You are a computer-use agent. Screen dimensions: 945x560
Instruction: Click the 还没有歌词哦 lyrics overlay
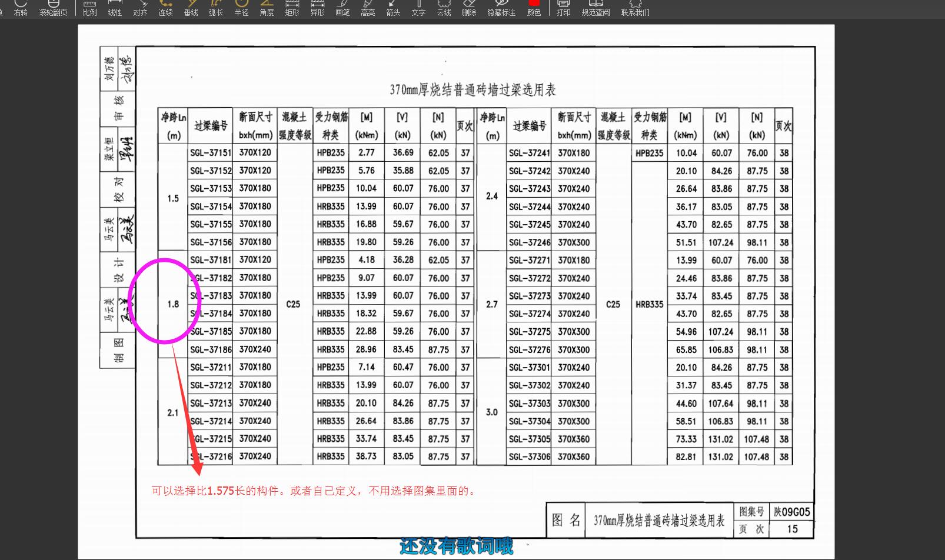(x=457, y=546)
